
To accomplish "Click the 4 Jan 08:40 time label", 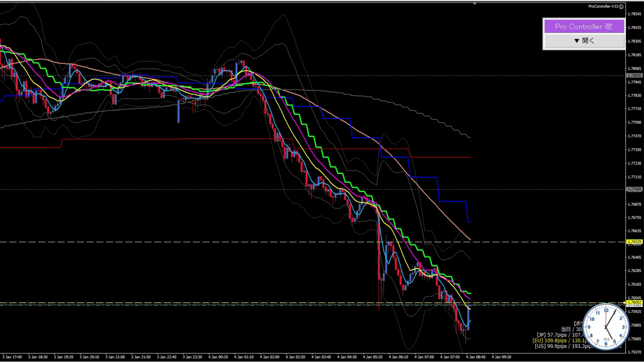I will 476,357.
